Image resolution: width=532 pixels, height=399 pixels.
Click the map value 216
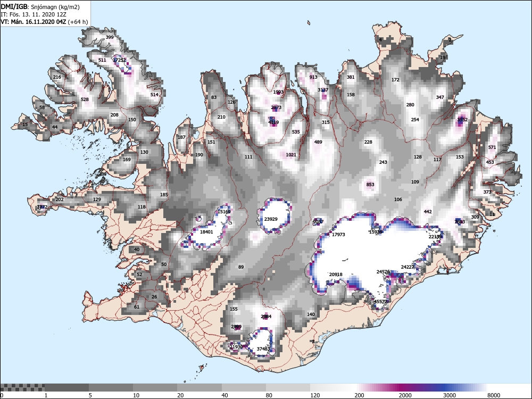[x=57, y=77]
